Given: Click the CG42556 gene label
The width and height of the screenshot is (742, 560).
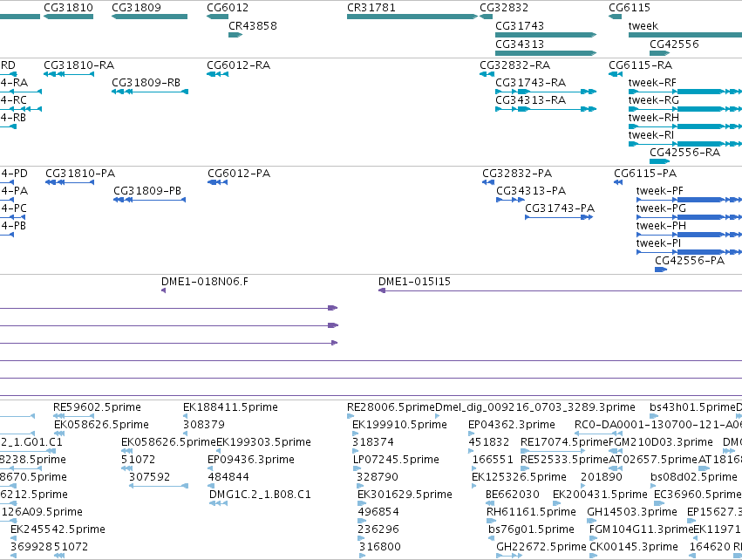Looking at the screenshot, I should click(674, 44).
